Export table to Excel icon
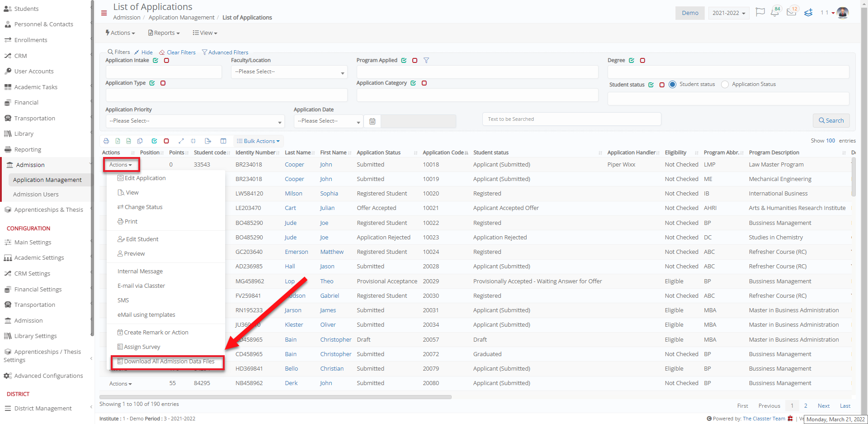Image resolution: width=868 pixels, height=424 pixels. click(x=118, y=141)
